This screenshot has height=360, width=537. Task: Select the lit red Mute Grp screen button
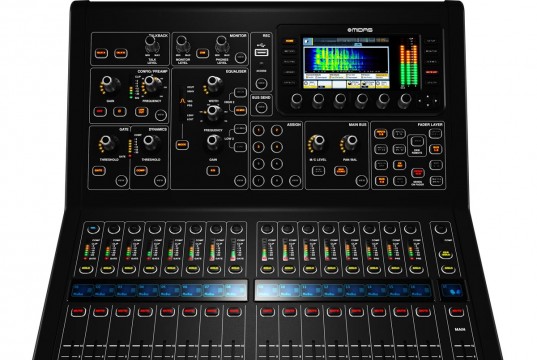[432, 72]
